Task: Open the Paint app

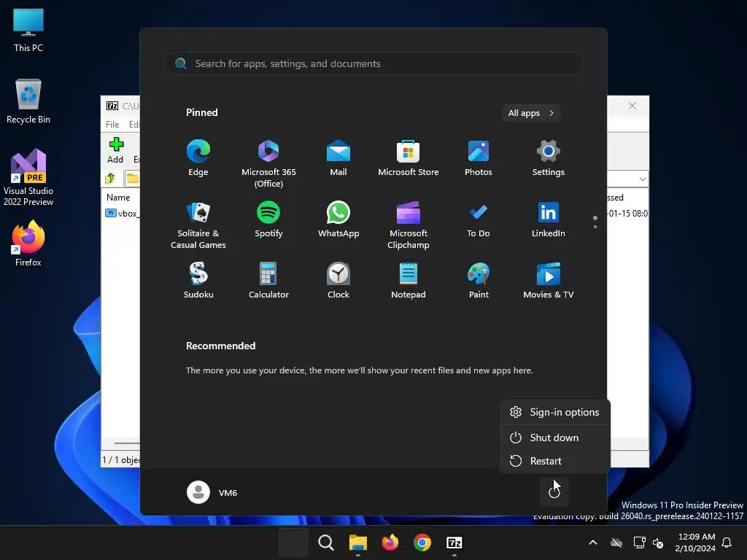Action: click(479, 281)
